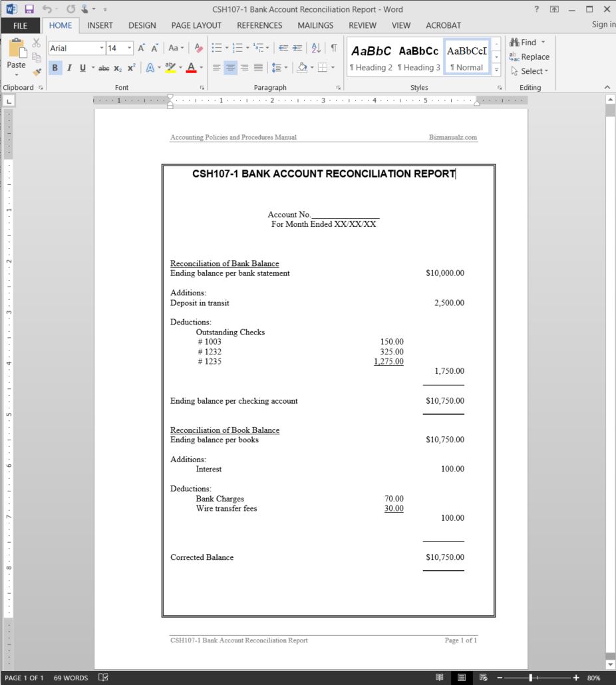
Task: Redo the last action
Action: tap(71, 9)
